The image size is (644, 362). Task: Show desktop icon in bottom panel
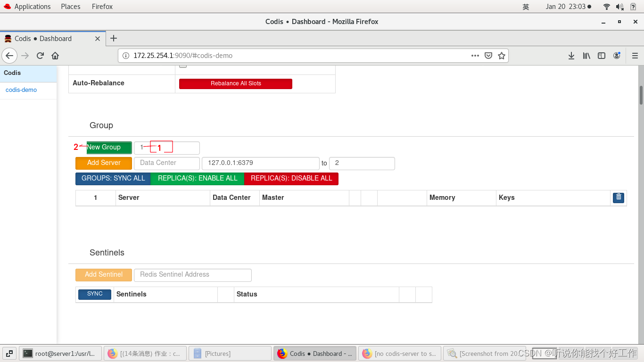point(9,354)
